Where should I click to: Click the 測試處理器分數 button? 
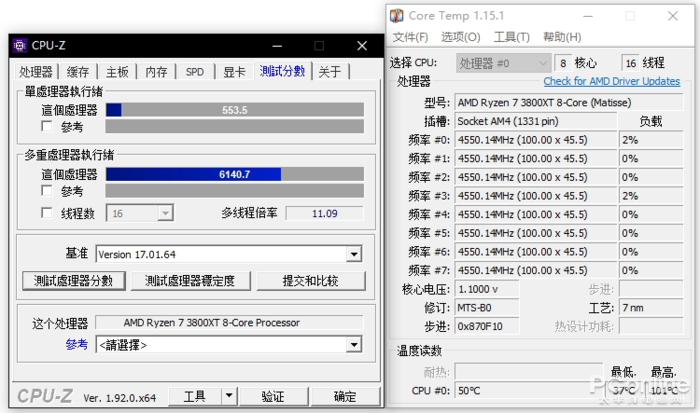[x=74, y=281]
